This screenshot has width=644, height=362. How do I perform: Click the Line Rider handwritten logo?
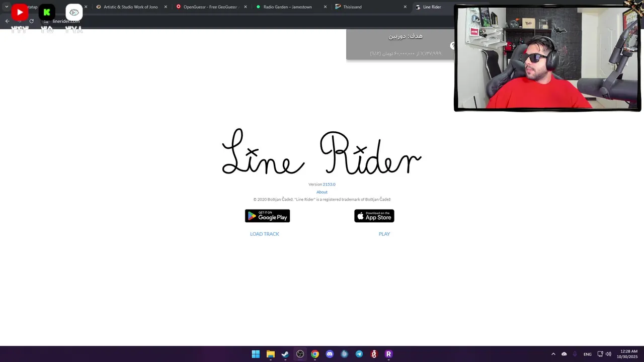(322, 151)
